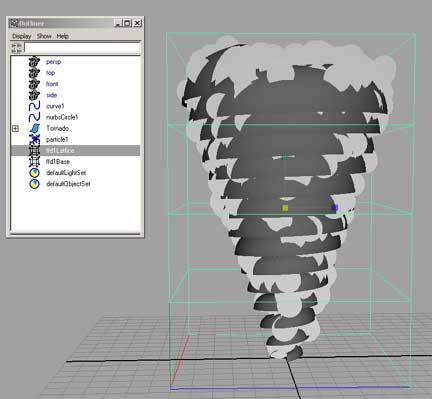Click the defaultLightSet set icon

(34, 173)
